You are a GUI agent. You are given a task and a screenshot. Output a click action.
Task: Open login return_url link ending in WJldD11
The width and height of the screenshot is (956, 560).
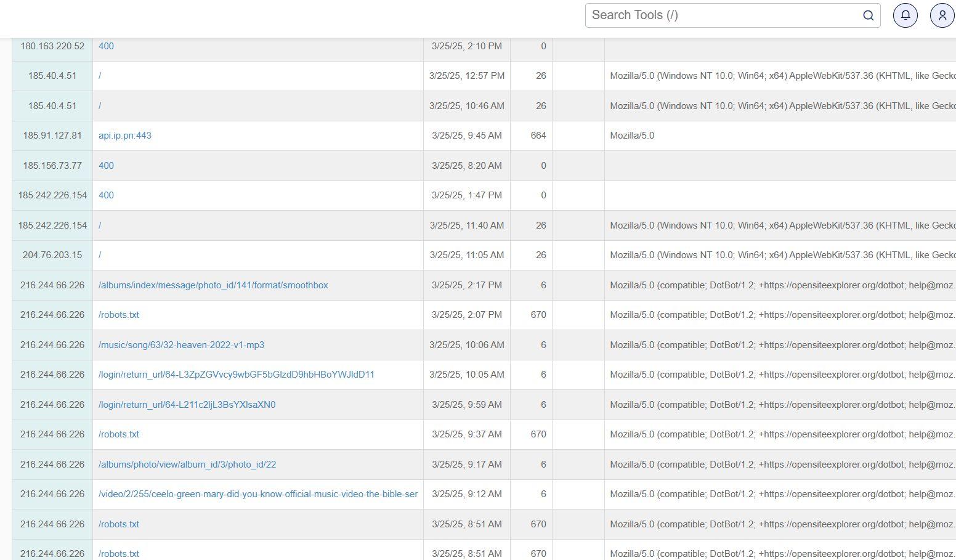pos(236,375)
